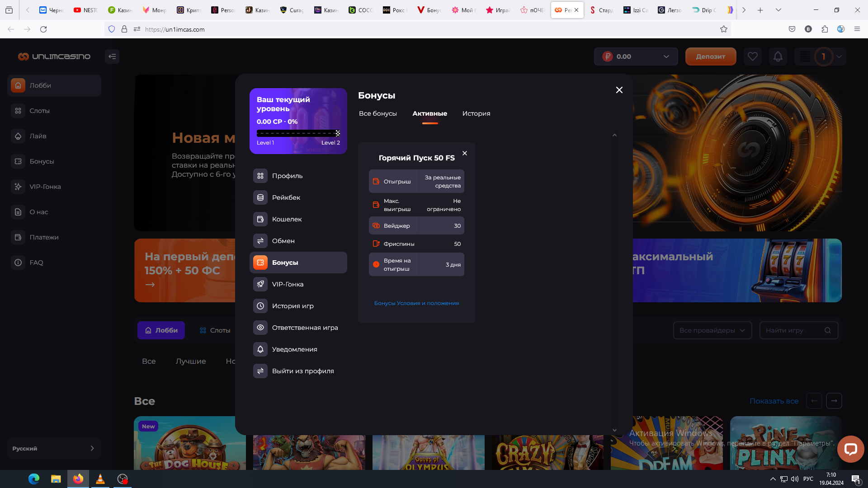Click the Ответственная игра eye icon
The height and width of the screenshot is (488, 868).
point(260,328)
